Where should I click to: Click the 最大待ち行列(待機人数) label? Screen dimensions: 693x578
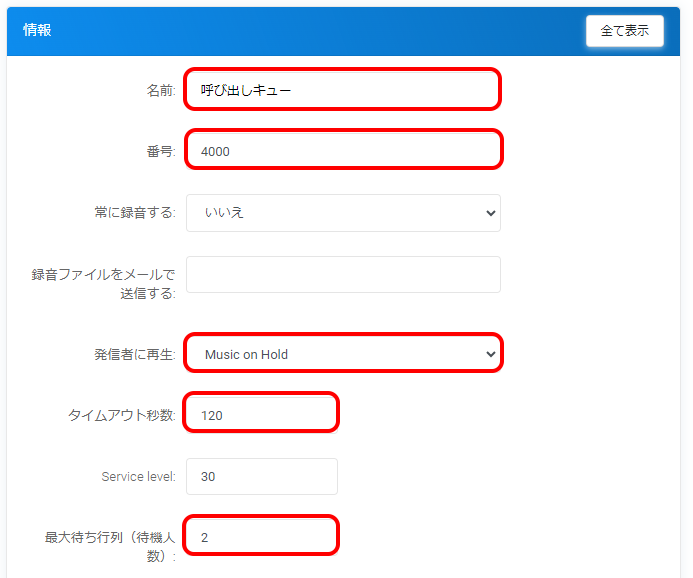(x=110, y=546)
